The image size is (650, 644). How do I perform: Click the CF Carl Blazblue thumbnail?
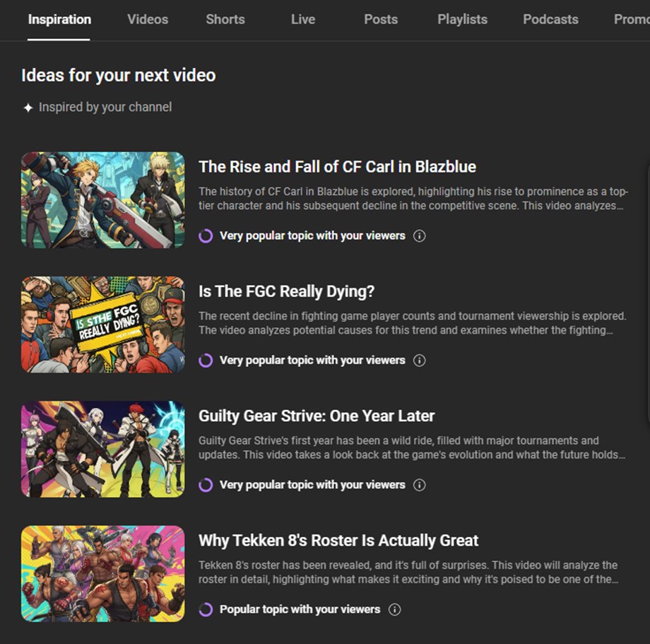click(x=103, y=200)
